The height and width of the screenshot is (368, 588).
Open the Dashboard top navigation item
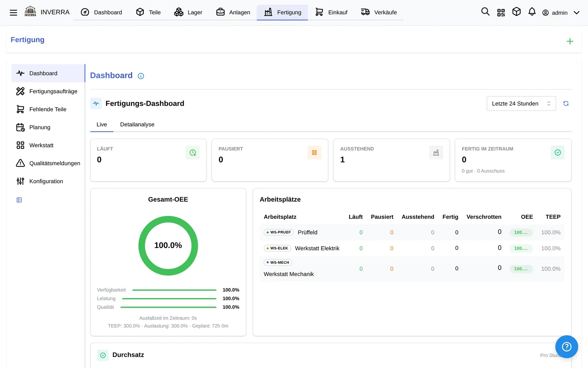101,12
